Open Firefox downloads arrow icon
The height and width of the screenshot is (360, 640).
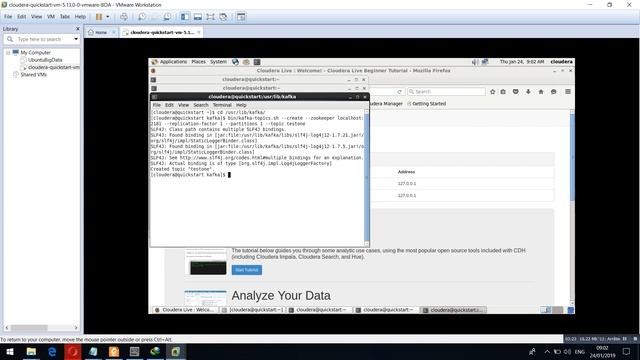click(x=528, y=92)
